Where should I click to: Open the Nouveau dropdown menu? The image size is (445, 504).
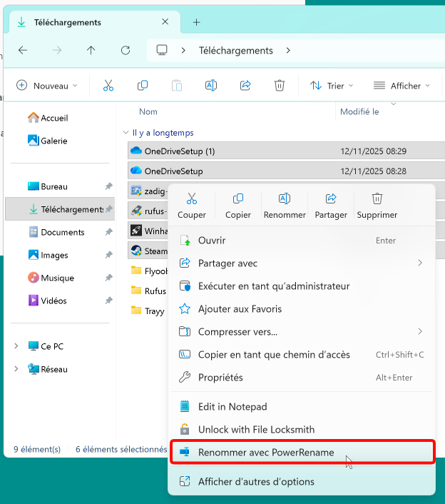(47, 86)
